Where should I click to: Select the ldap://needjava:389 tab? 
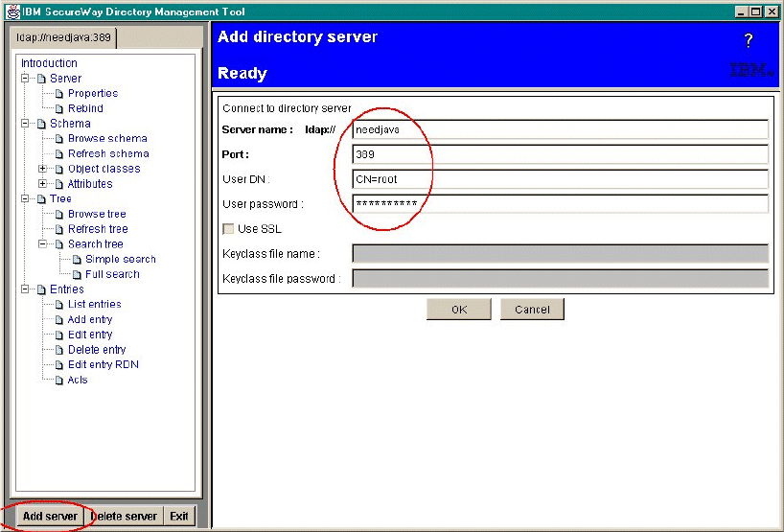coord(63,37)
